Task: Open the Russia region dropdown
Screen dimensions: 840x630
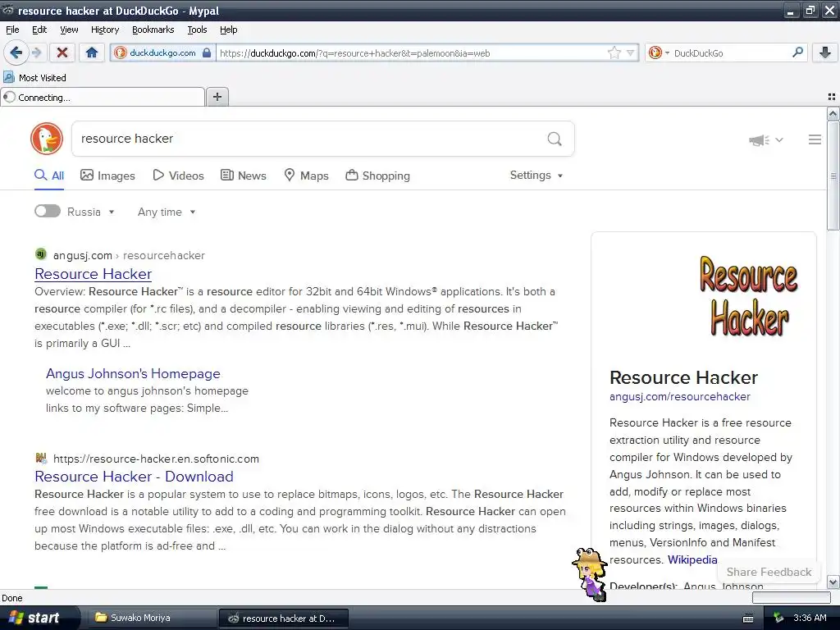Action: point(91,212)
